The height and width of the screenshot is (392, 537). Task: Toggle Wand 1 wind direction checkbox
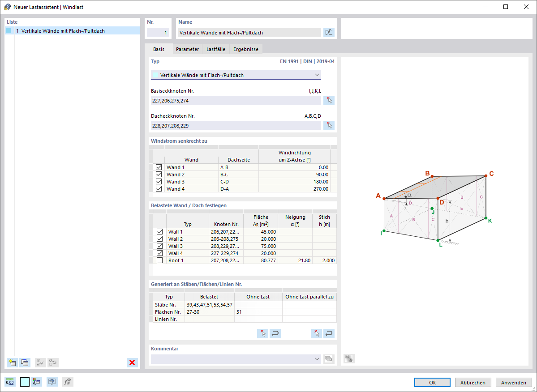[x=159, y=167]
